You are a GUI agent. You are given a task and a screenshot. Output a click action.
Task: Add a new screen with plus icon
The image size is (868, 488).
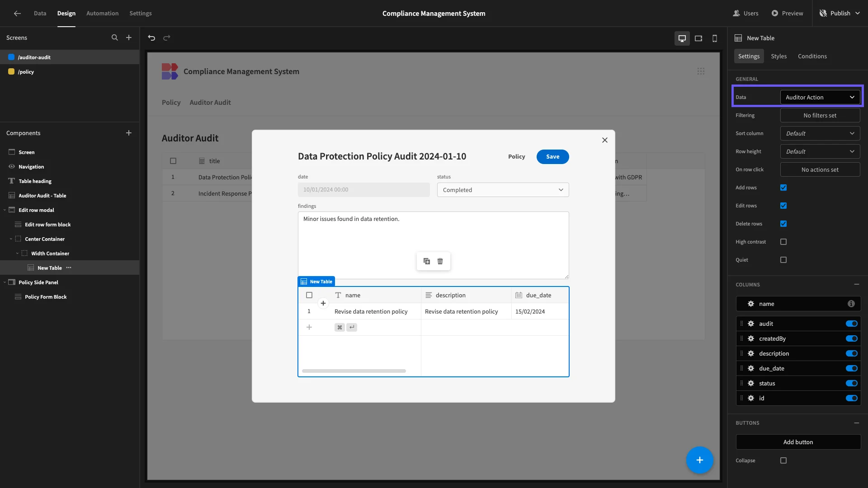pos(129,38)
